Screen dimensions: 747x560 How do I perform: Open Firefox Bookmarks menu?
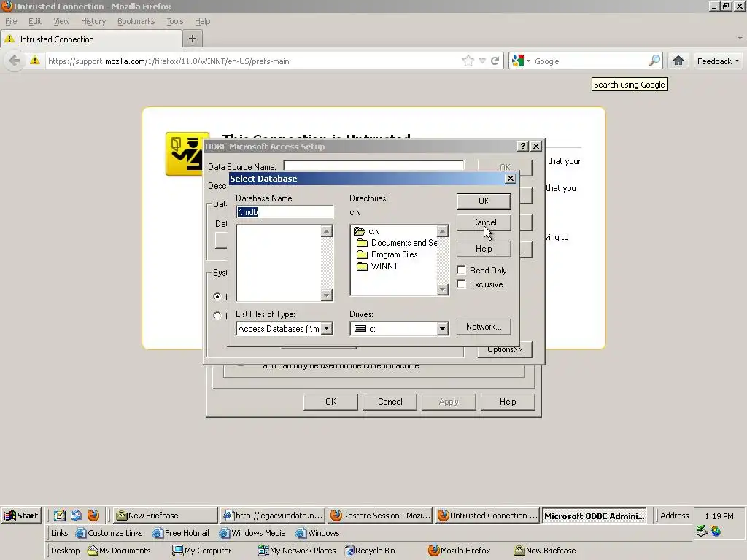point(136,21)
